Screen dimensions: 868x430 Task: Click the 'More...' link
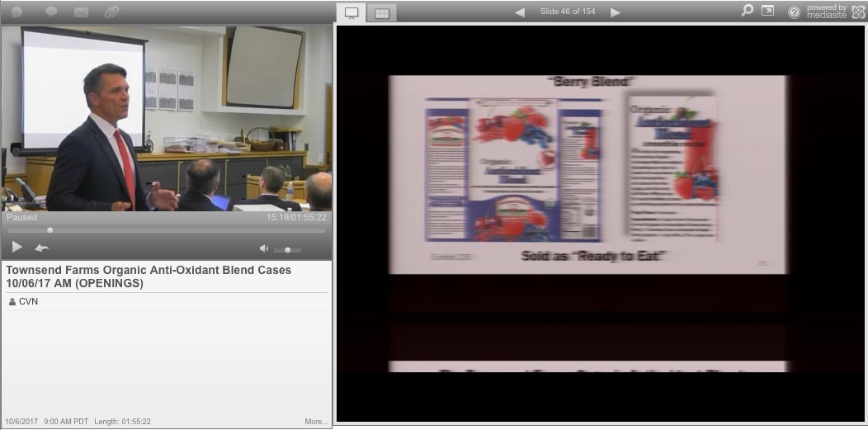coord(316,422)
